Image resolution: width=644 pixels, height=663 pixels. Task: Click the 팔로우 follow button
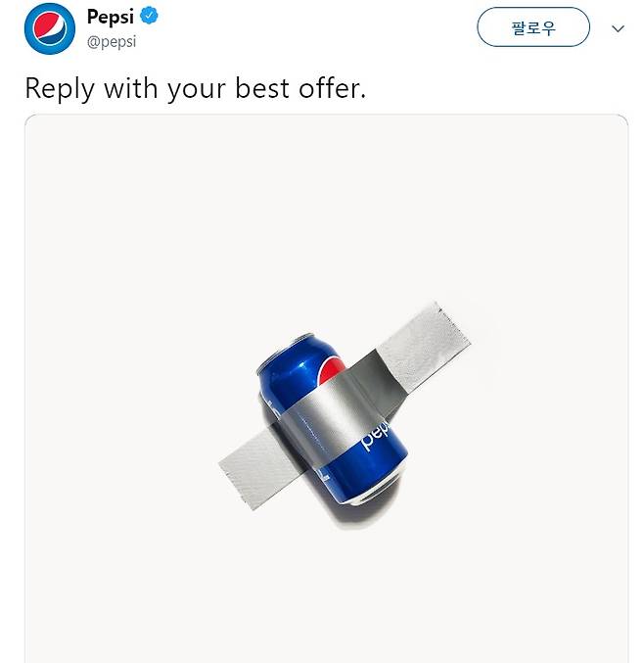coord(533,27)
